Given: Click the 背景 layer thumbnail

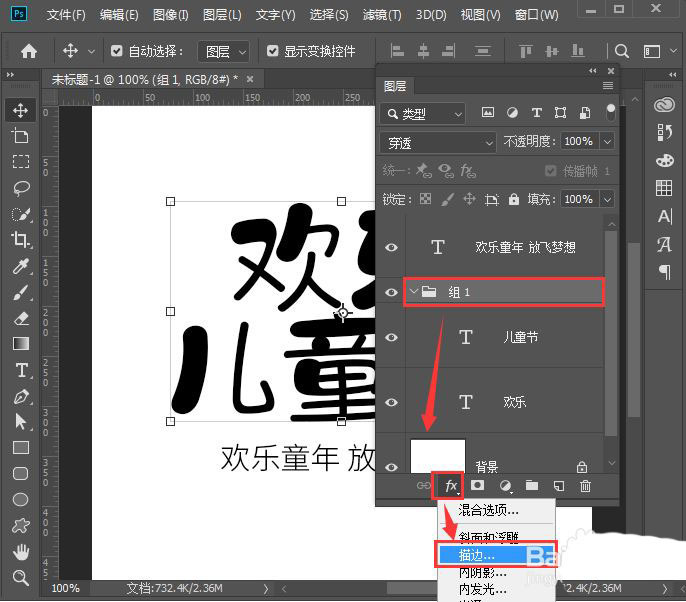Looking at the screenshot, I should (438, 456).
